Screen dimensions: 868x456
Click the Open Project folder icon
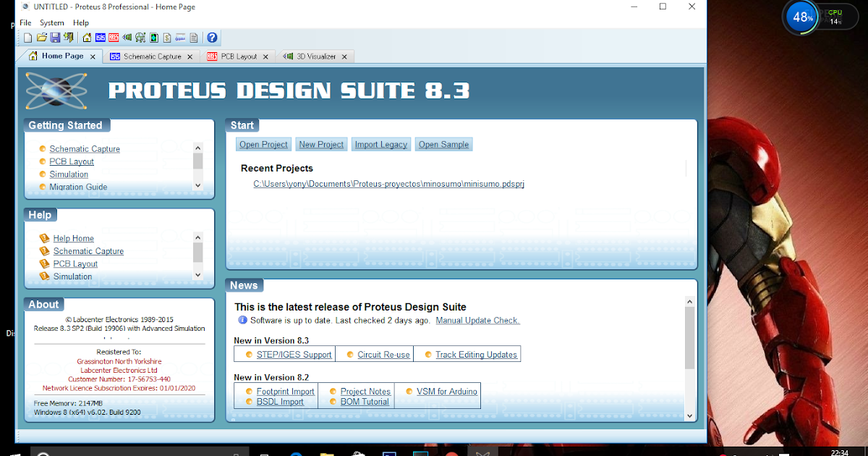click(42, 38)
